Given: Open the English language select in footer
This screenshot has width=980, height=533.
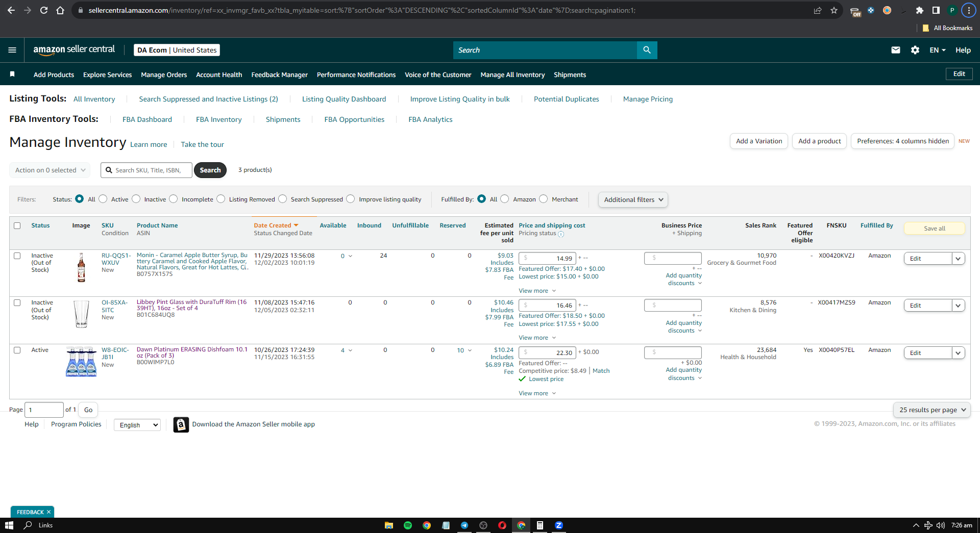Looking at the screenshot, I should [x=137, y=425].
